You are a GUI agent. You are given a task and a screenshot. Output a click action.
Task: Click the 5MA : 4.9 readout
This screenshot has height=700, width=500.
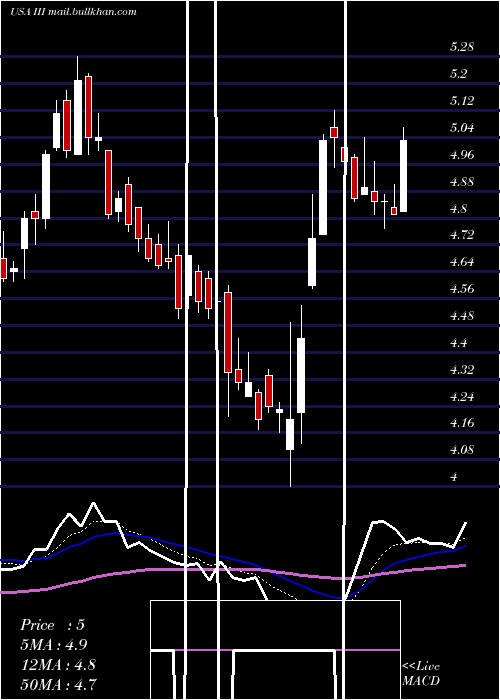[x=54, y=645]
